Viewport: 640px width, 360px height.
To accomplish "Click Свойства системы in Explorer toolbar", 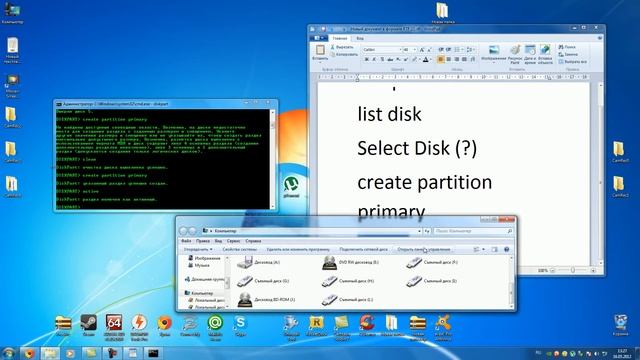I will tap(240, 249).
